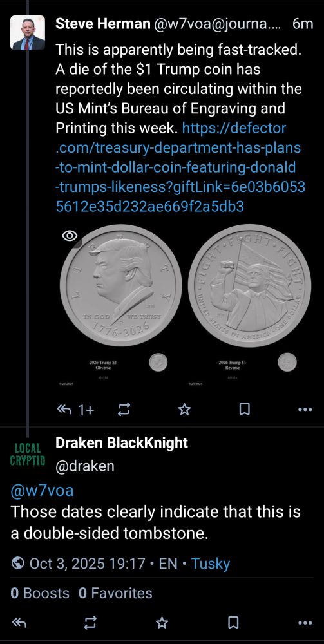Open the @w7voa mention link
Image resolution: width=324 pixels, height=644 pixels.
(42, 490)
